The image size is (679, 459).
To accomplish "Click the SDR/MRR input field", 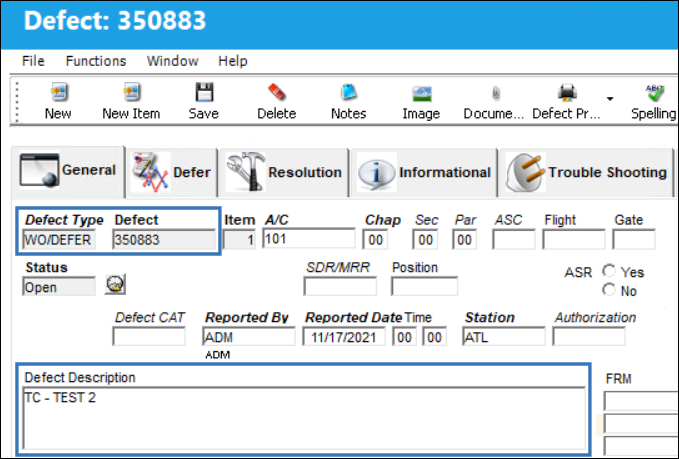I will [340, 287].
